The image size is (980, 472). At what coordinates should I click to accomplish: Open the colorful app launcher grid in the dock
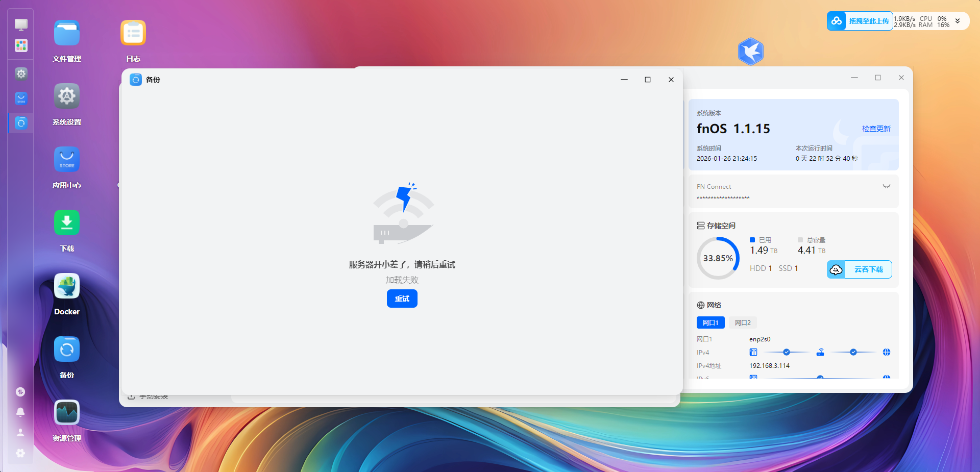21,45
